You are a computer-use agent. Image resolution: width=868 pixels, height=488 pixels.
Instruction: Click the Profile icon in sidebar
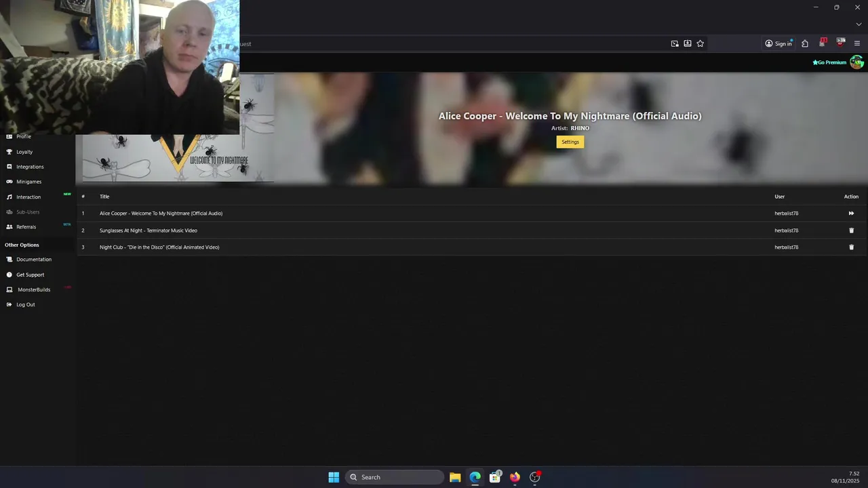point(9,137)
